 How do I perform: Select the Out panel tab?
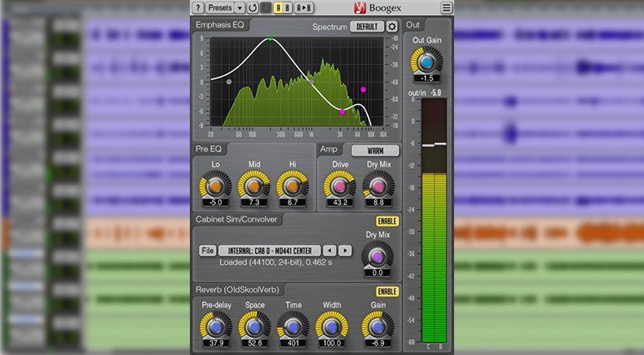click(x=413, y=26)
